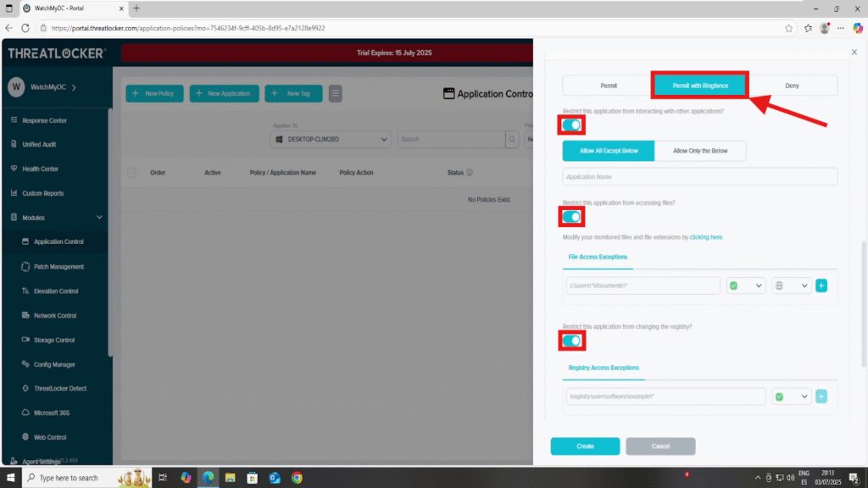Click the Status info icon
Viewport: 868px width, 488px height.
coord(470,173)
